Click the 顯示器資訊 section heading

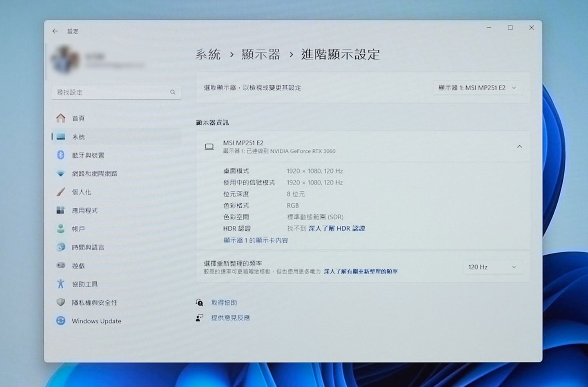click(x=212, y=122)
